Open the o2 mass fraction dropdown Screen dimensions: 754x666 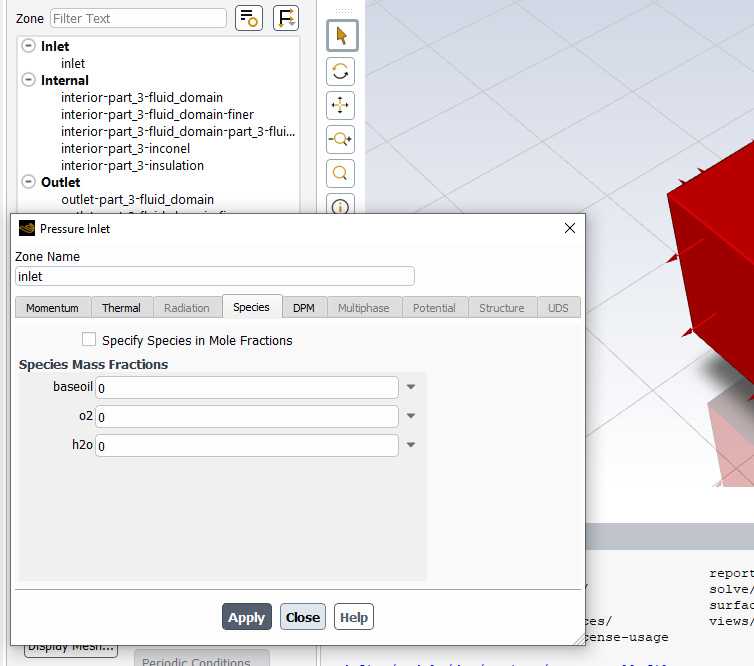[410, 416]
